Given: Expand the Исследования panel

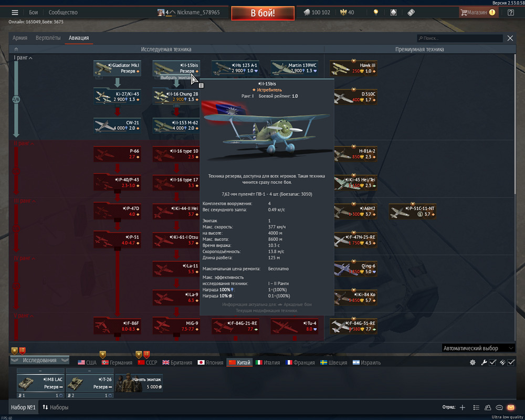Looking at the screenshot, I should [39, 360].
